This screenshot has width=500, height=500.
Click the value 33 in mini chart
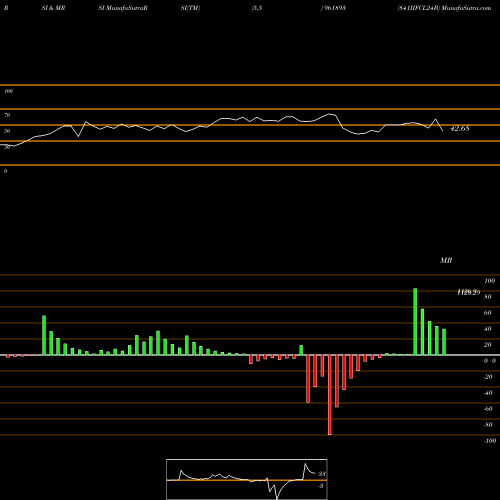(x=322, y=474)
